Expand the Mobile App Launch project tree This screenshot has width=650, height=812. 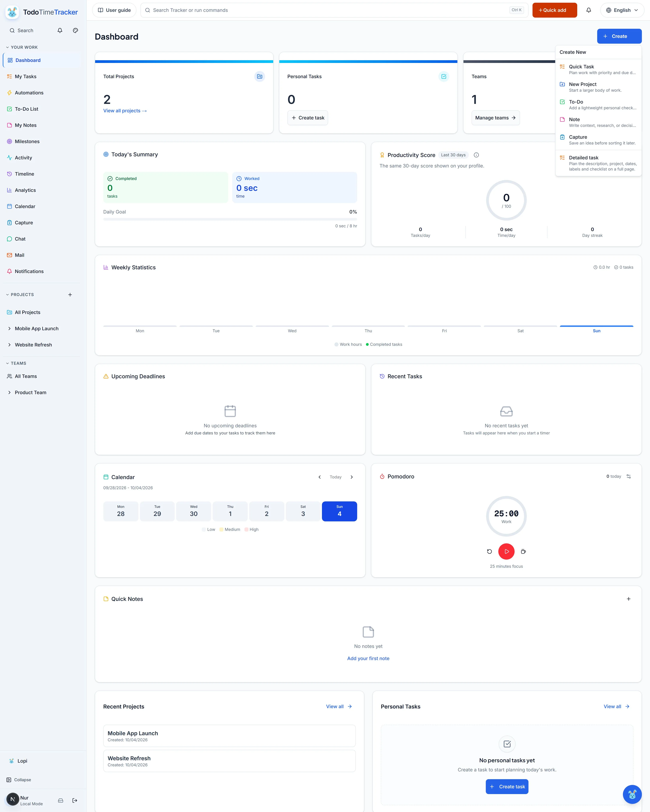click(9, 328)
